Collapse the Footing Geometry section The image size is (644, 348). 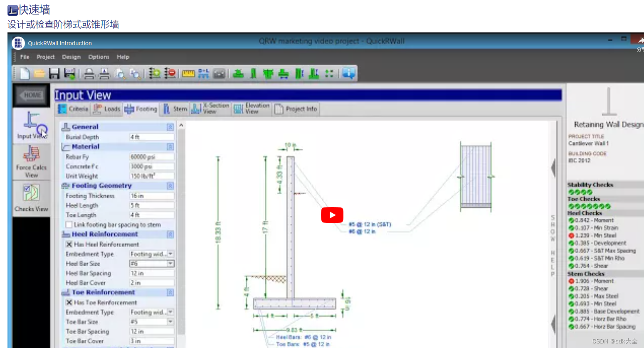(x=170, y=186)
